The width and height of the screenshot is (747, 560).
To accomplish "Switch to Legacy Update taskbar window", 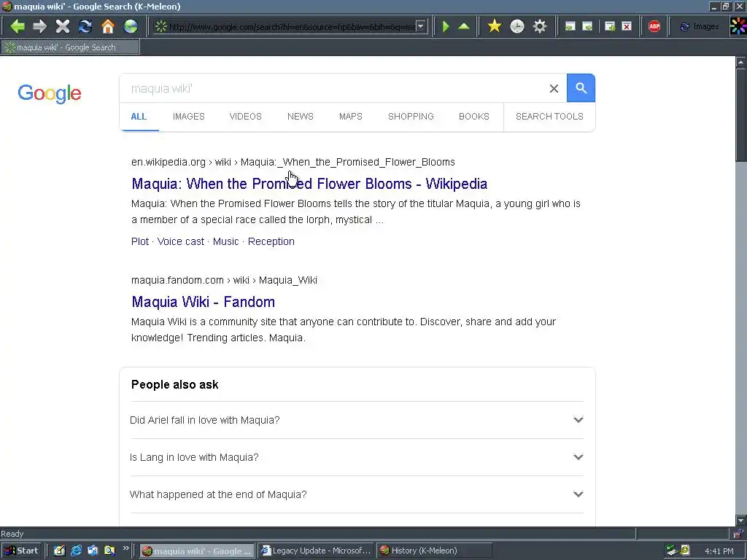I will [317, 551].
